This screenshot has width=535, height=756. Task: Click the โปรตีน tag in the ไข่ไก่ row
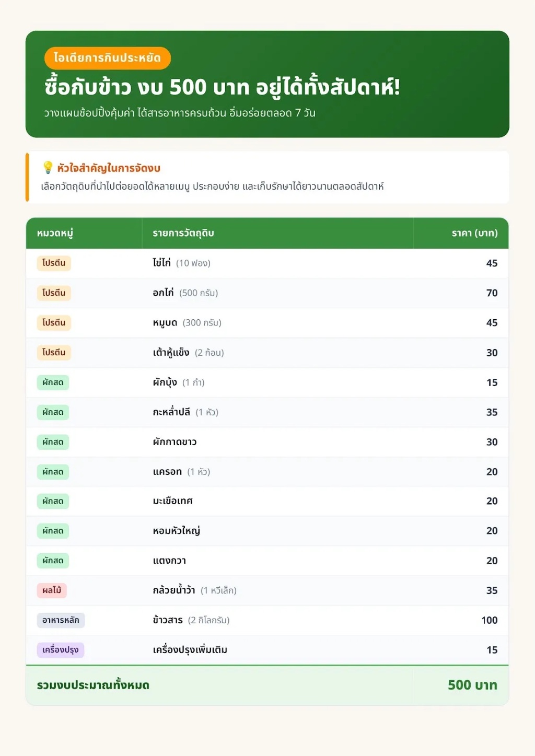[x=54, y=263]
